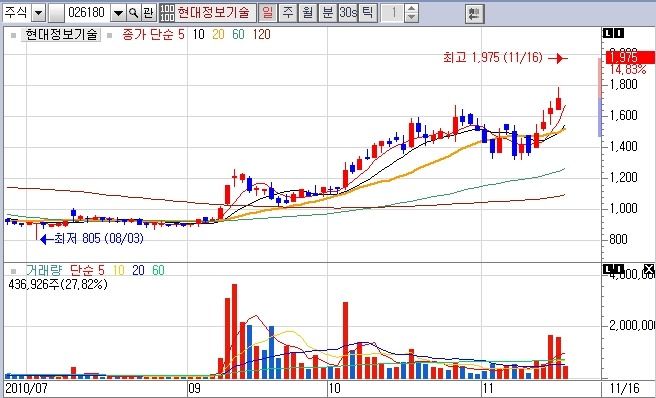Click the small square before 종가 단순 legend

point(110,35)
